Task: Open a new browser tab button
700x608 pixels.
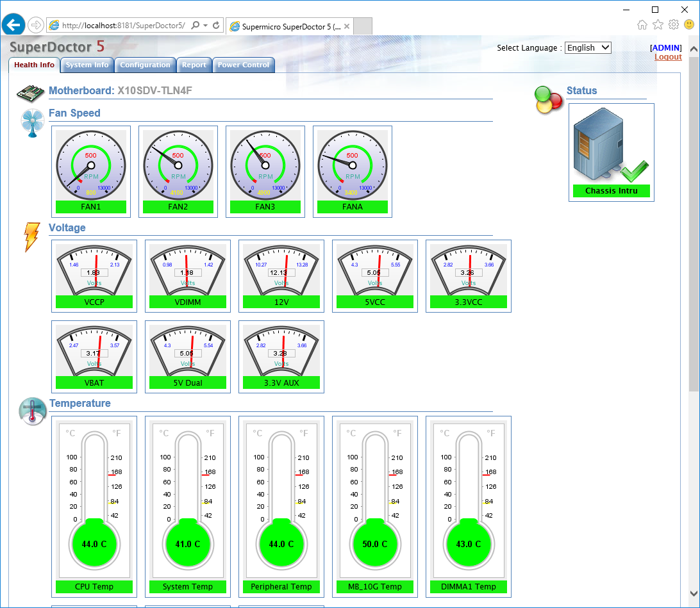Action: point(363,26)
